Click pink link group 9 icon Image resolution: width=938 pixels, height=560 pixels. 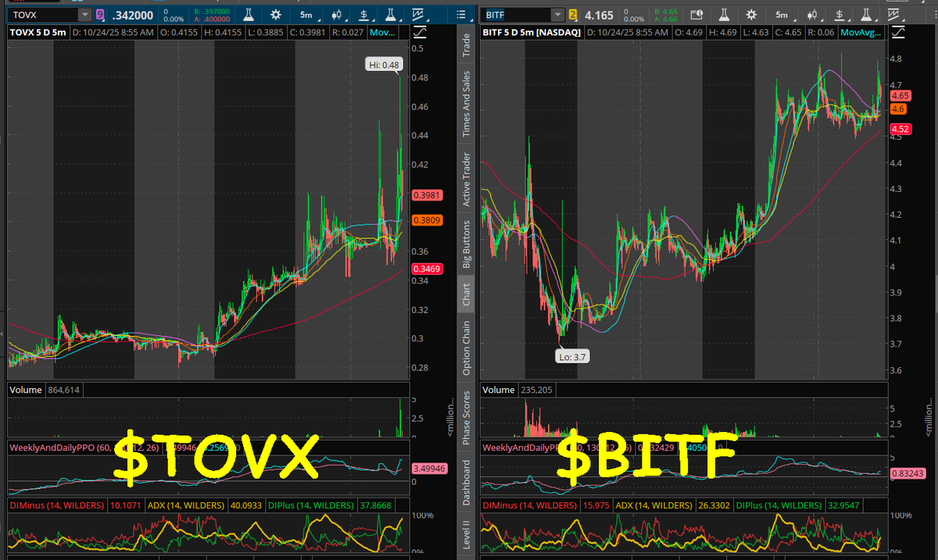[99, 15]
